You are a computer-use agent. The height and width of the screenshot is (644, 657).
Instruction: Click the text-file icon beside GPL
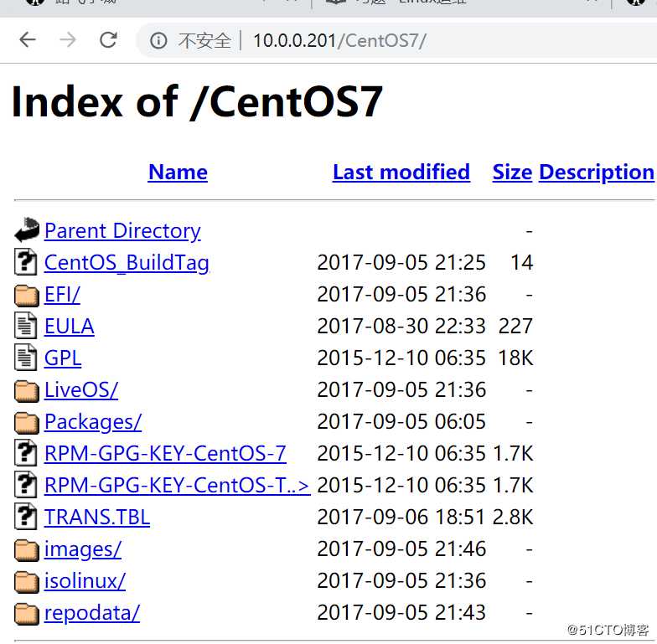[25, 357]
